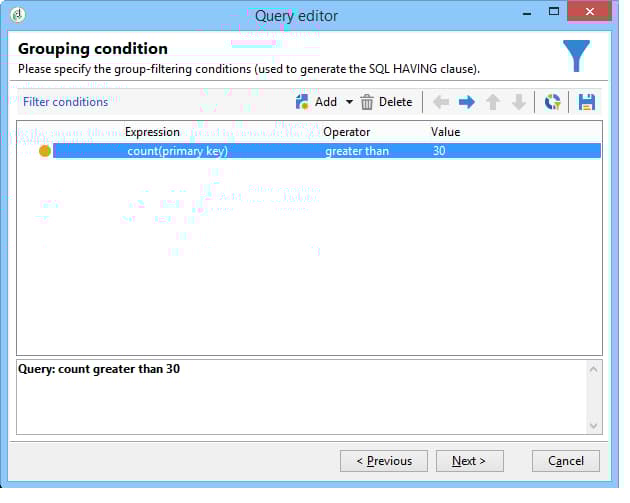The width and height of the screenshot is (630, 503).
Task: Click the Filter conditions label
Action: pos(65,102)
